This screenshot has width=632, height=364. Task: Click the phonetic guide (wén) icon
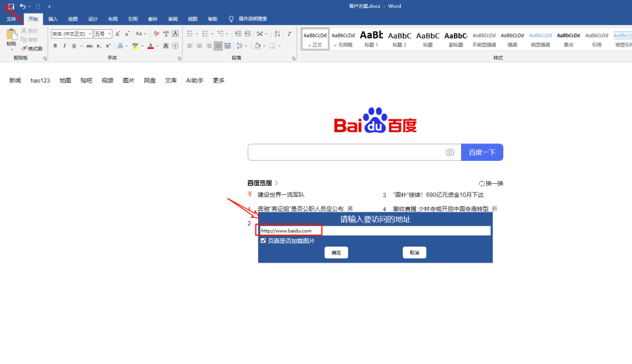coord(166,34)
